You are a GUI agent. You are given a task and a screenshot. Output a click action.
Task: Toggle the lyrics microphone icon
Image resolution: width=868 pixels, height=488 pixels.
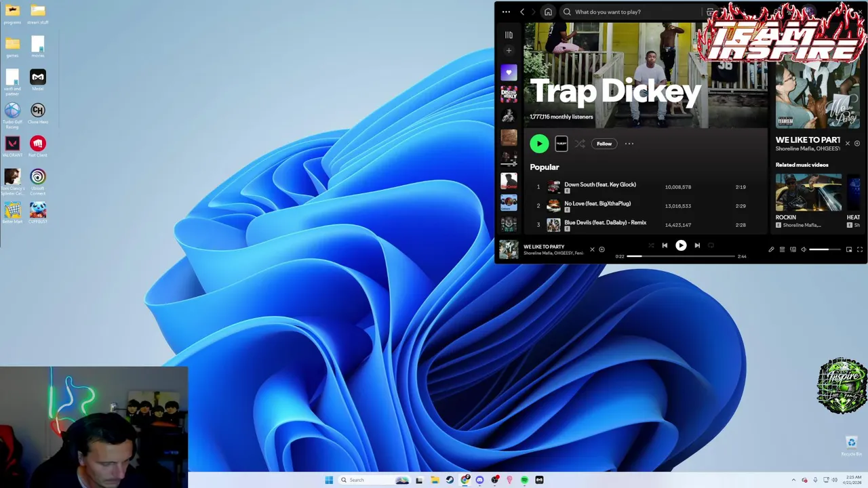(x=771, y=249)
